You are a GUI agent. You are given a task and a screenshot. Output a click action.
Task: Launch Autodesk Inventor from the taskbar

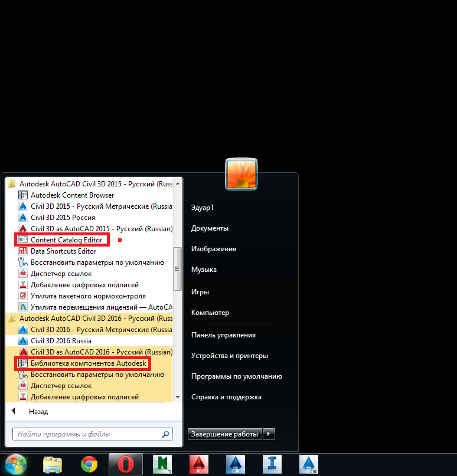pos(272,464)
